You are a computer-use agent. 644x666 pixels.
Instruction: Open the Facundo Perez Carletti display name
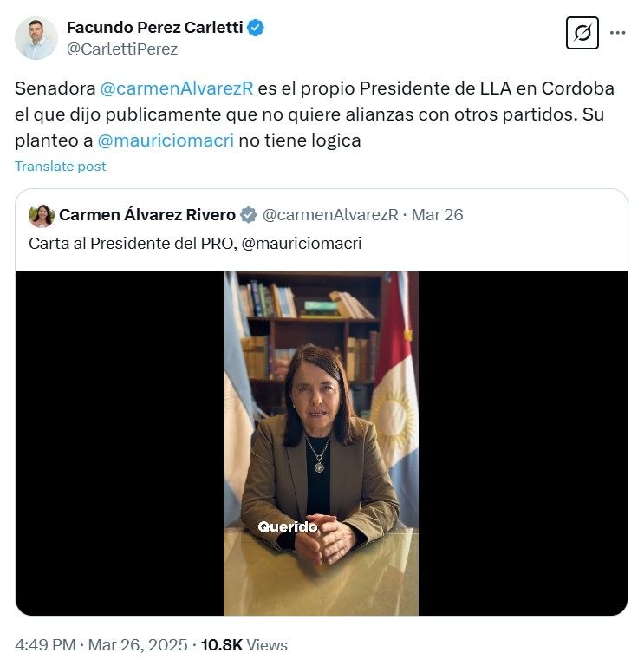tap(155, 28)
